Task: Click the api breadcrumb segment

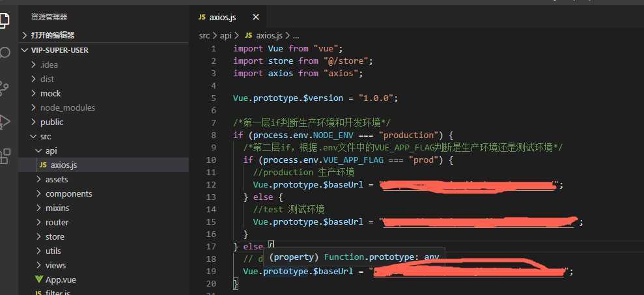Action: [x=225, y=35]
